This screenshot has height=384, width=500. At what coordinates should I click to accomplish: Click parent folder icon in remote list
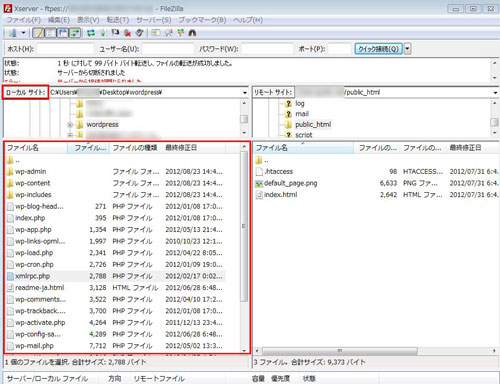coord(259,161)
